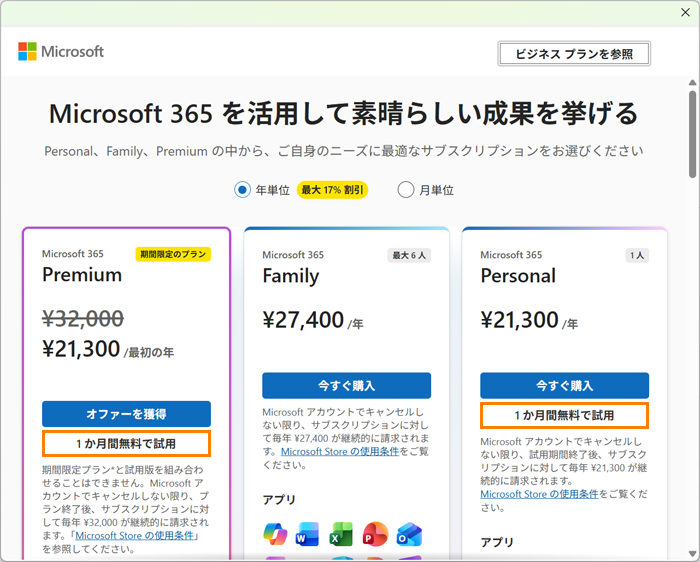Viewport: 700px width, 562px height.
Task: Click the Excel app icon in Family card
Action: pos(341,534)
